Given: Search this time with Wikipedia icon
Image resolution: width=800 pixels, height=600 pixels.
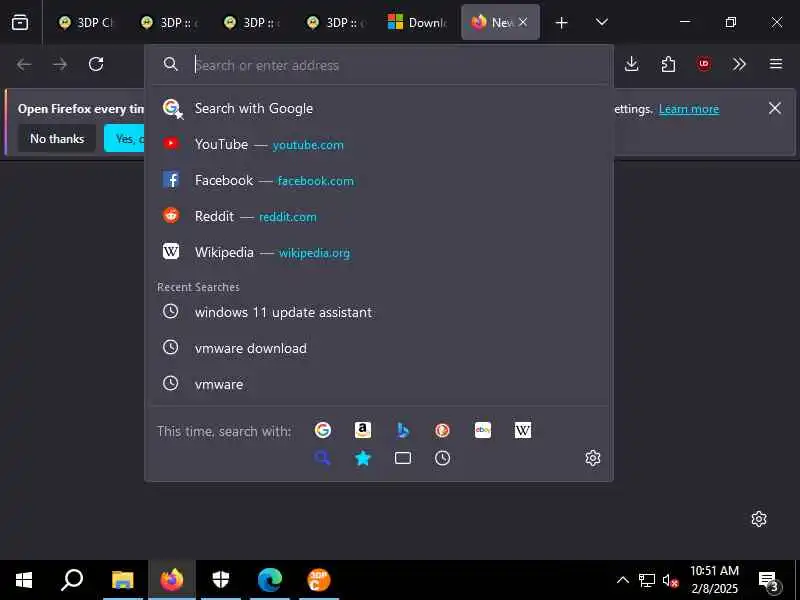Looking at the screenshot, I should tap(522, 430).
